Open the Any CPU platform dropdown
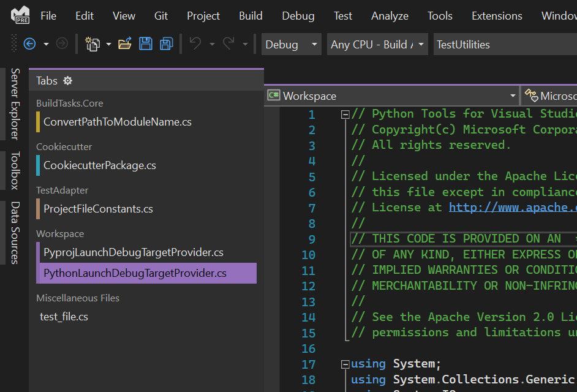This screenshot has width=577, height=392. (x=377, y=45)
